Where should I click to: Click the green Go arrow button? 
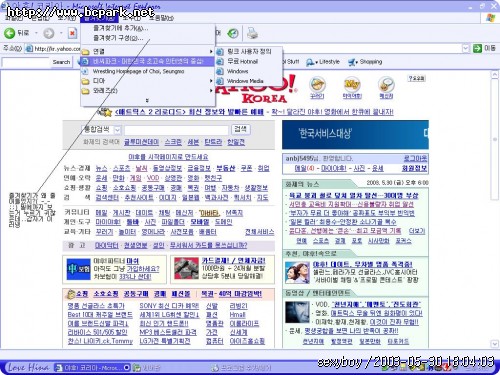pyautogui.click(x=477, y=48)
